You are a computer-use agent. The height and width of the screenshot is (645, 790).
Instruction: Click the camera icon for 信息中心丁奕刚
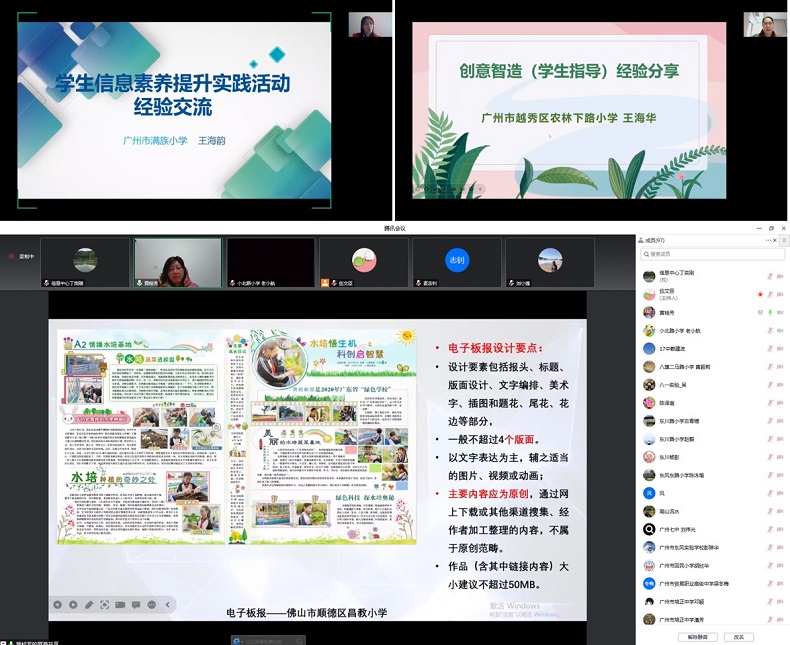(781, 276)
